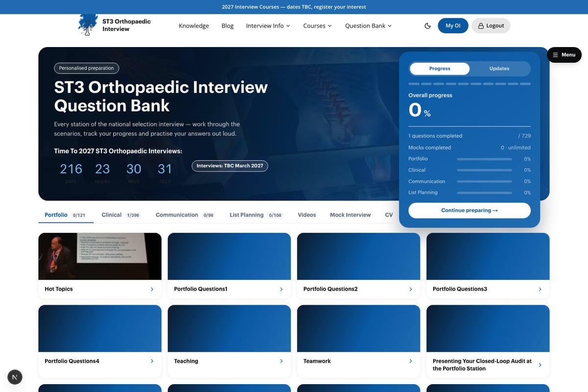Click the Portfolio Questions3 title

coord(460,290)
